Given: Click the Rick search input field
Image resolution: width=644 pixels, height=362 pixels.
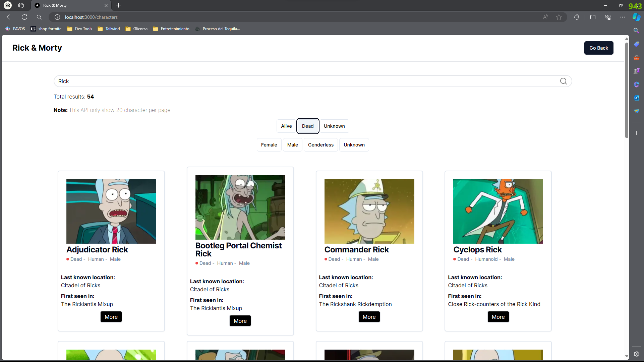Looking at the screenshot, I should point(302,81).
